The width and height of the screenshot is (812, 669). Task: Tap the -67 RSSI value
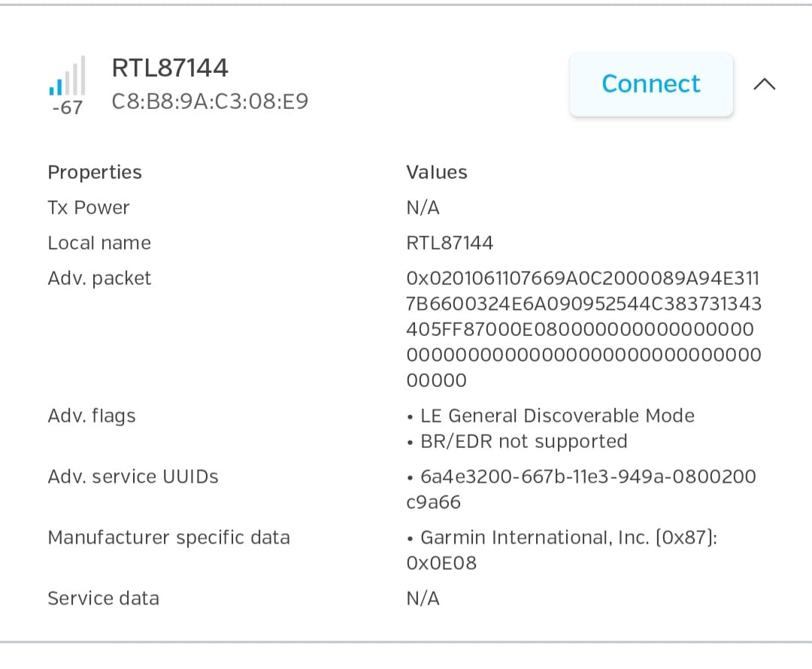(67, 108)
